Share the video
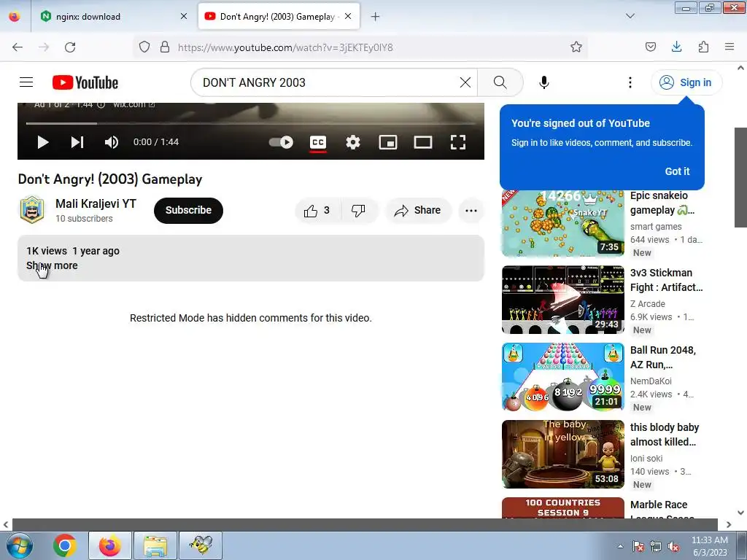 click(x=418, y=211)
